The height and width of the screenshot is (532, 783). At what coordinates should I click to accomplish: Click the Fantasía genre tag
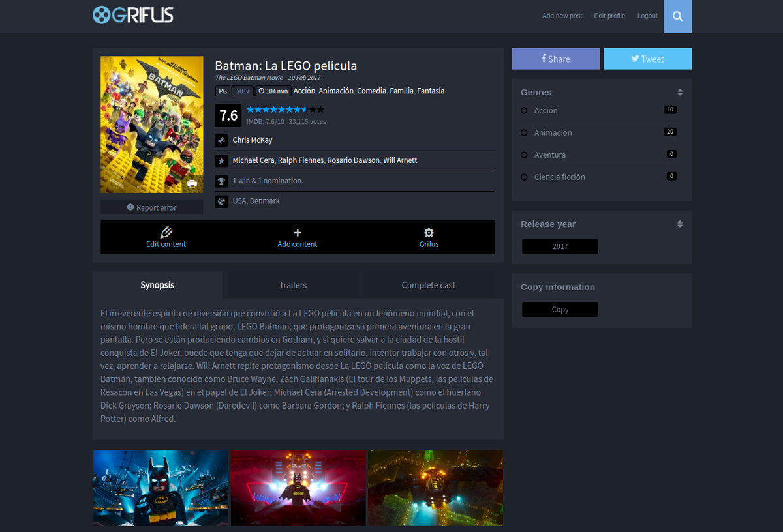click(431, 91)
